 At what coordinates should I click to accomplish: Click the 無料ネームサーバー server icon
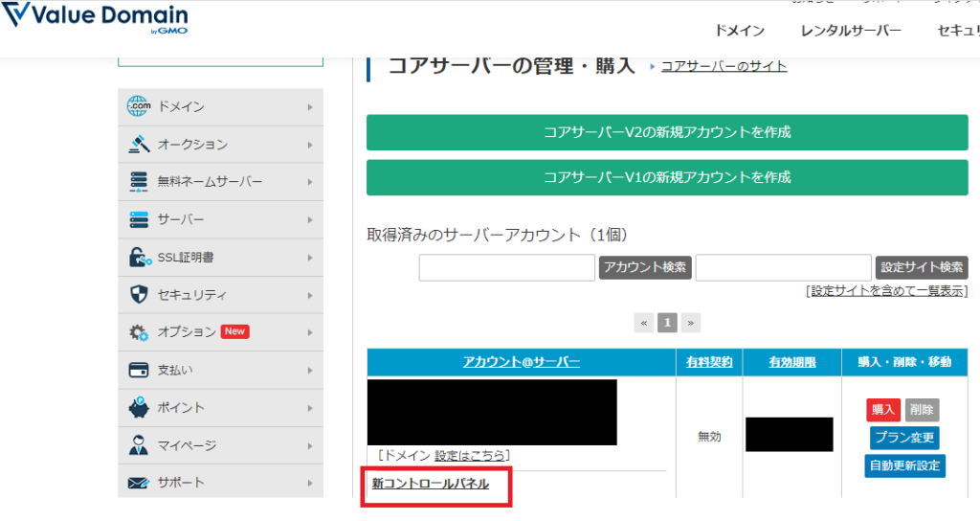click(138, 181)
